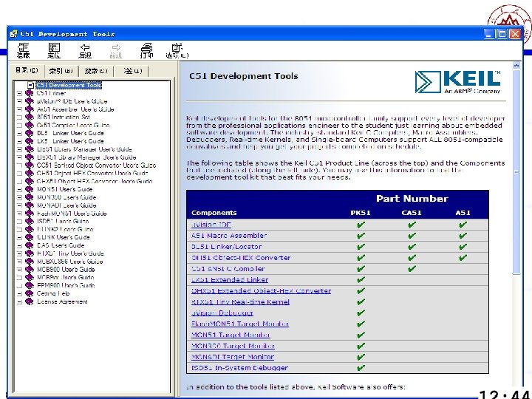Switch to the fourth navigation tab (书签)
This screenshot has height=399, width=532.
[132, 71]
